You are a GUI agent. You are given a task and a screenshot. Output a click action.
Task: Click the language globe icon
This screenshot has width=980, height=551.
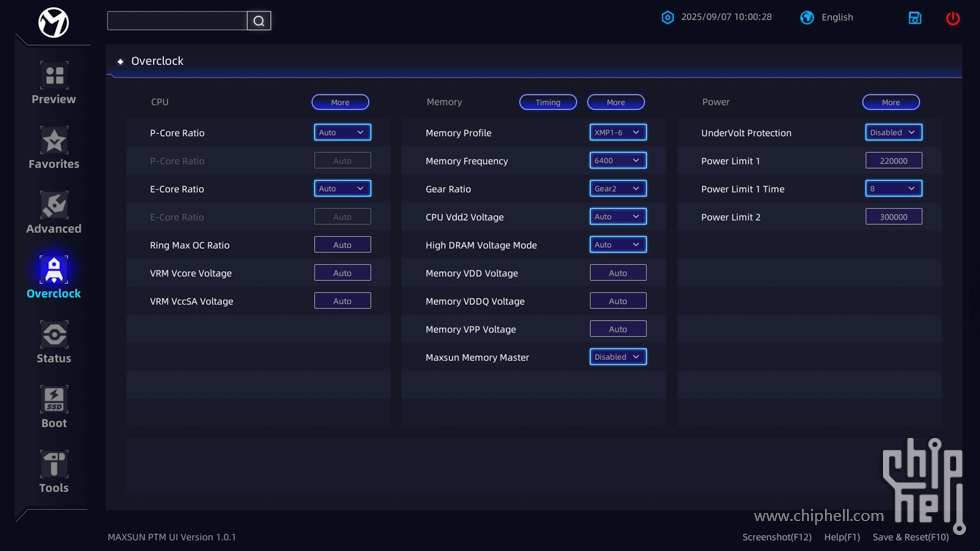point(807,17)
